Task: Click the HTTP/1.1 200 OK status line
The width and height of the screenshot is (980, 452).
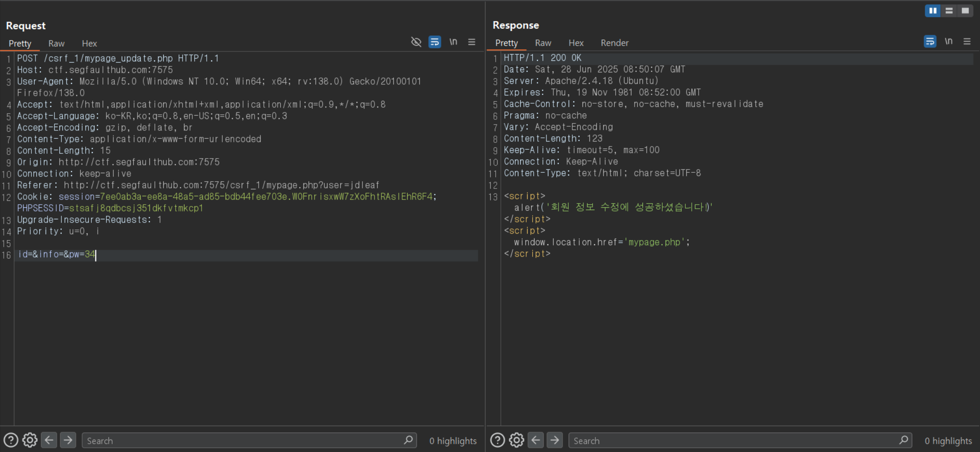Action: click(x=542, y=58)
